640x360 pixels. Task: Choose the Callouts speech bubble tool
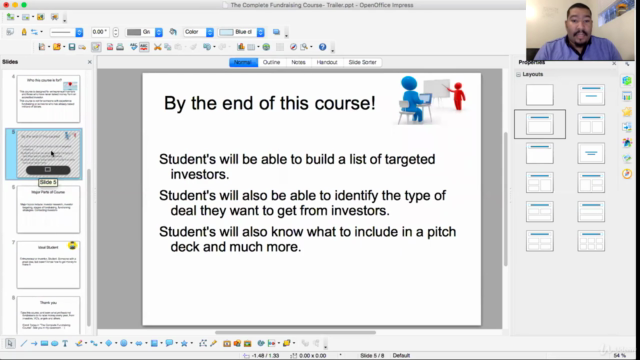169,343
